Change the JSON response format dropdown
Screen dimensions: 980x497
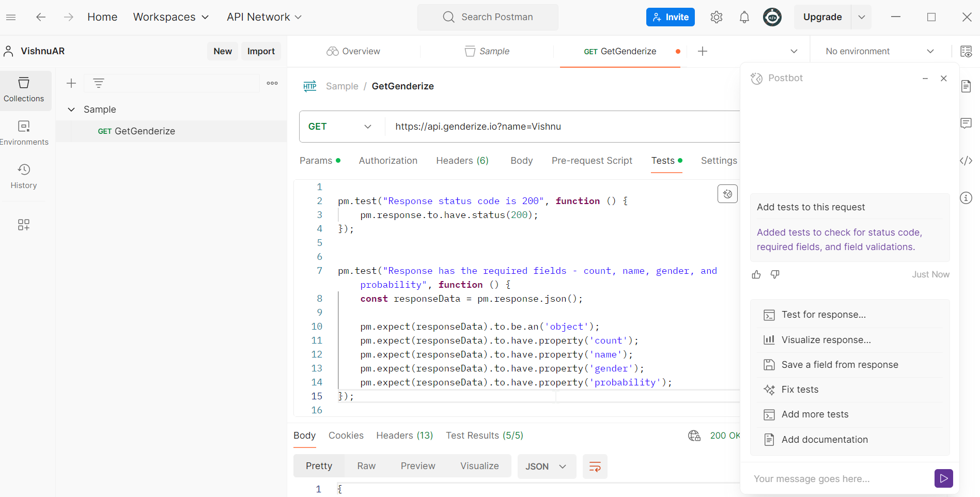(x=547, y=467)
